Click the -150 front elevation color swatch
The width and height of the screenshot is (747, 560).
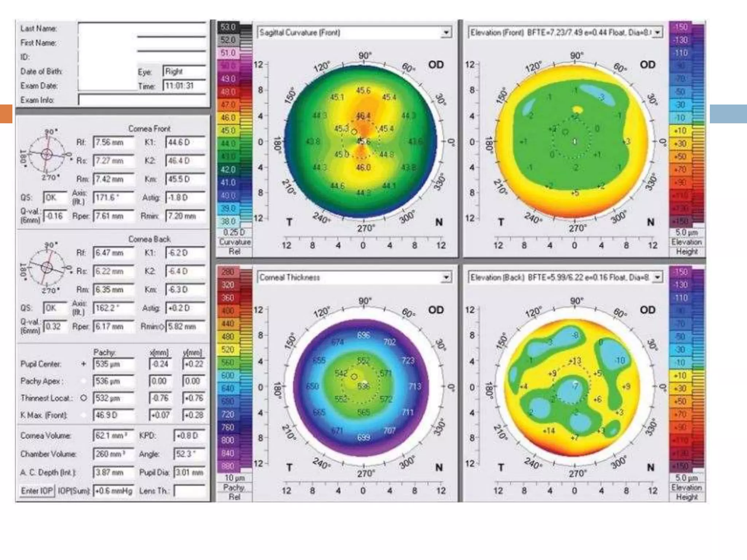point(681,27)
